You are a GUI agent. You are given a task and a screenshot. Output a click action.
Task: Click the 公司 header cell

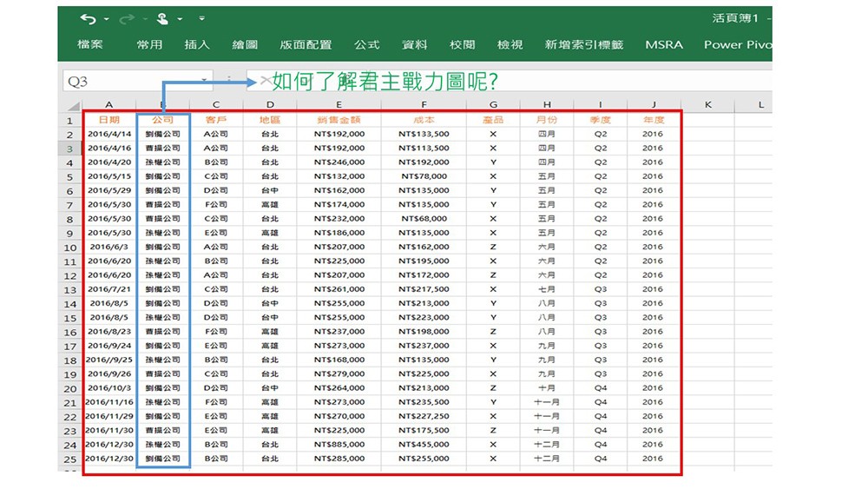coord(163,120)
